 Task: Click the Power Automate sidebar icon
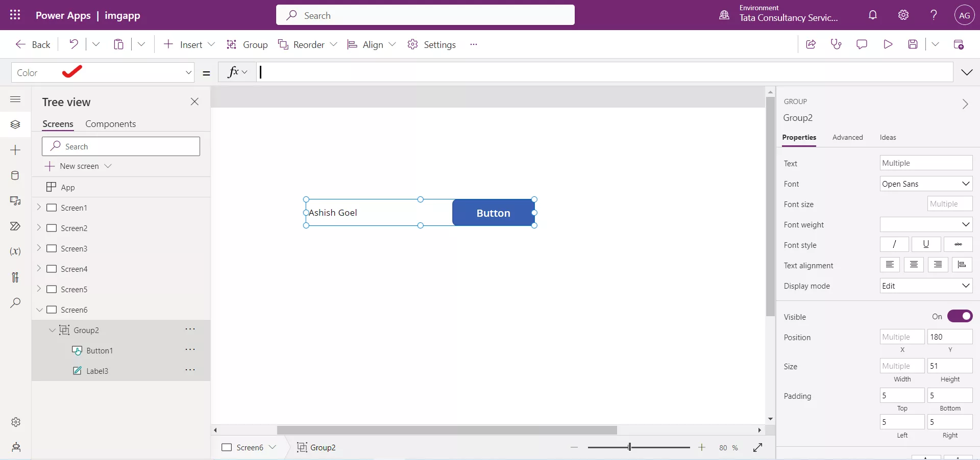click(15, 226)
